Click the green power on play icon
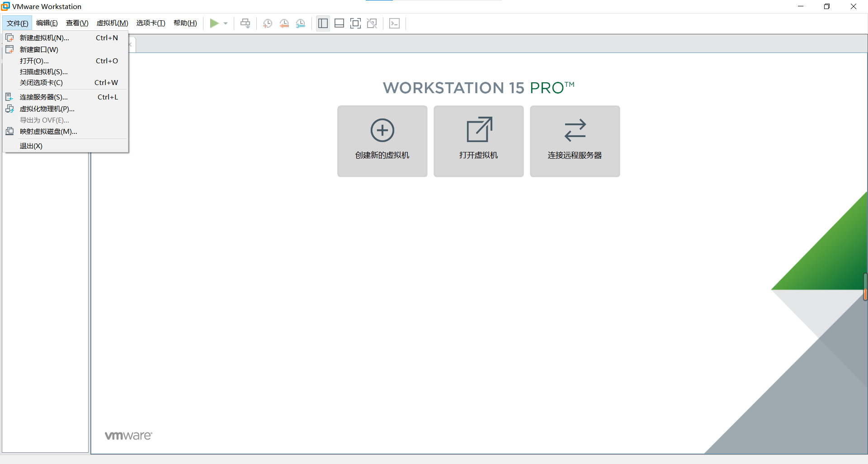The width and height of the screenshot is (868, 464). click(x=214, y=23)
